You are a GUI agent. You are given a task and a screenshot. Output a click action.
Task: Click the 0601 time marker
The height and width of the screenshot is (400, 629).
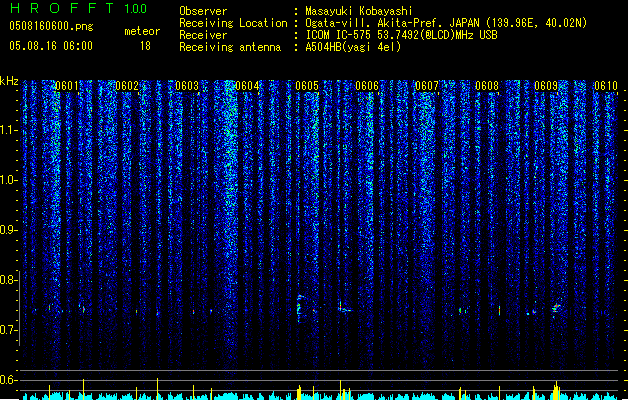[67, 86]
